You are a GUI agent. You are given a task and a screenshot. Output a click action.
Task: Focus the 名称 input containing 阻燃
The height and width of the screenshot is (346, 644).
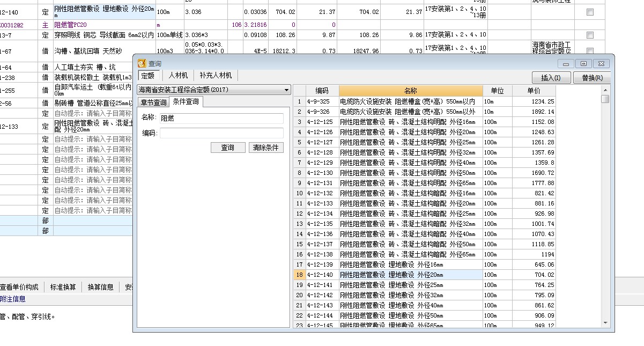point(221,118)
